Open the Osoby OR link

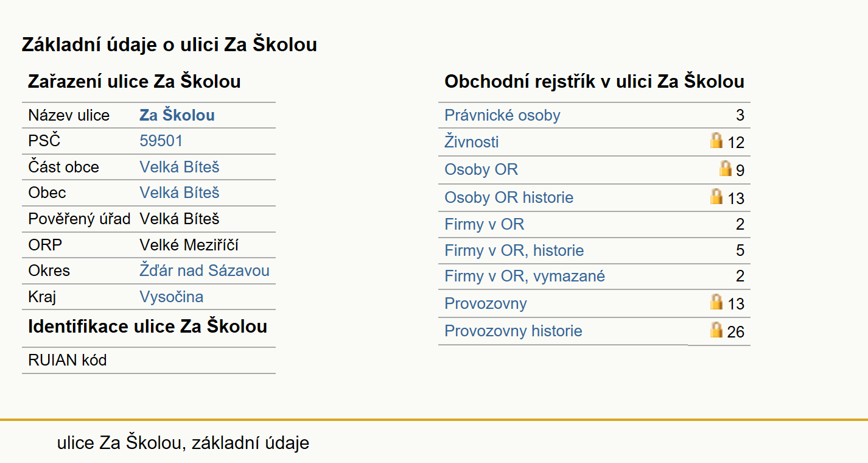(481, 169)
